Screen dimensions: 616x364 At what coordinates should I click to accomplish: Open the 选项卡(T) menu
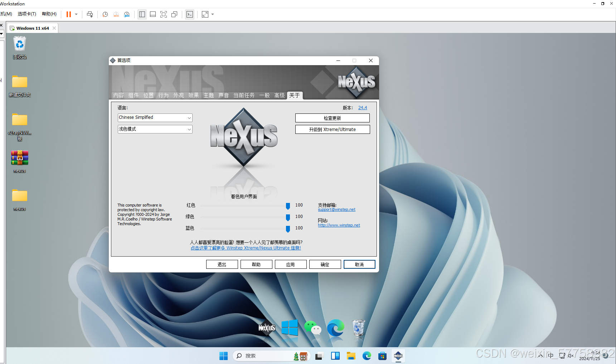(x=27, y=14)
